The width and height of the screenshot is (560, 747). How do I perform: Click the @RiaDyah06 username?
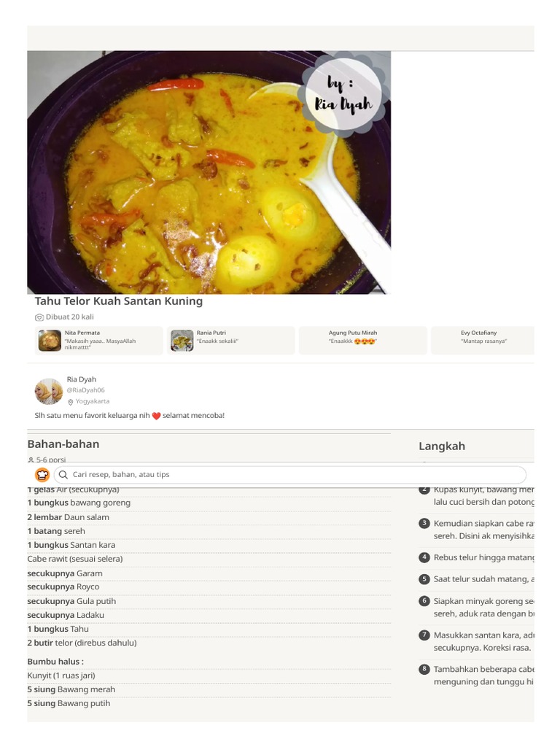pyautogui.click(x=86, y=390)
